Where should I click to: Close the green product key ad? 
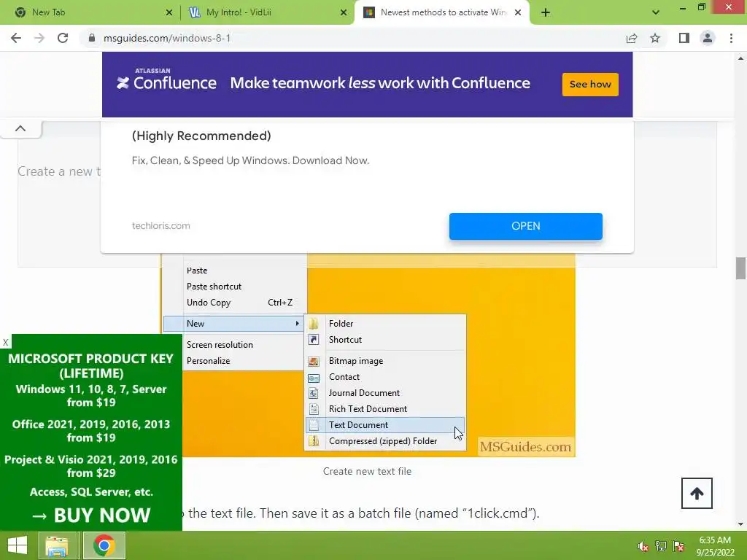coord(6,342)
